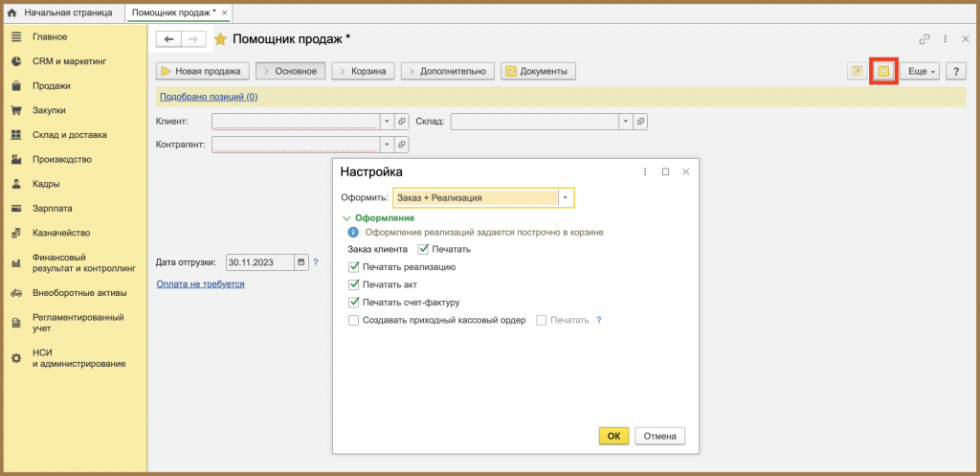This screenshot has width=980, height=476.
Task: Click into the Склад input field
Action: click(535, 122)
